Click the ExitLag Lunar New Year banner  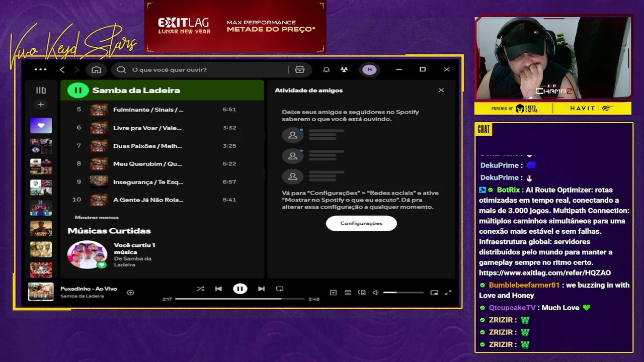click(x=235, y=26)
